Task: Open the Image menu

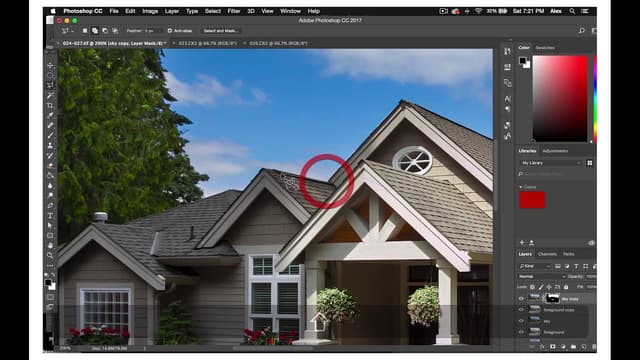Action: click(150, 11)
